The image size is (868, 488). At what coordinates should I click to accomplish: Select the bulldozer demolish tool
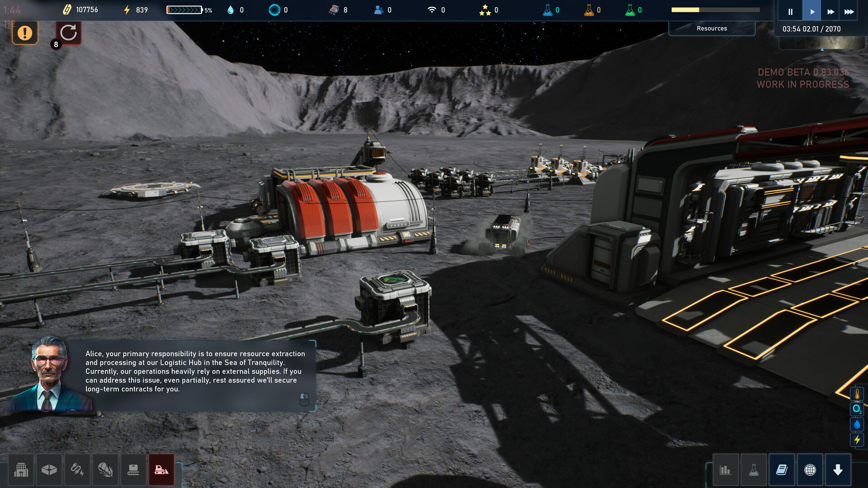(x=161, y=470)
